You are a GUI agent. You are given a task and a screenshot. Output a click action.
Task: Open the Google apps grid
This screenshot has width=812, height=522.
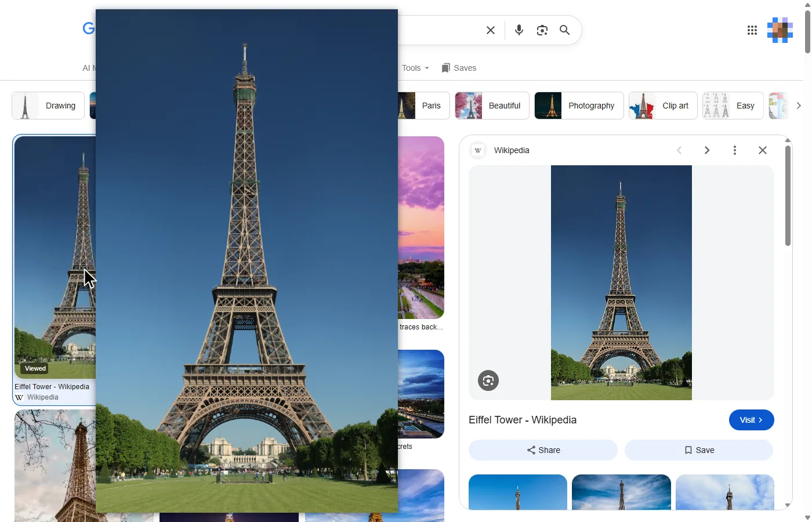[x=752, y=30]
